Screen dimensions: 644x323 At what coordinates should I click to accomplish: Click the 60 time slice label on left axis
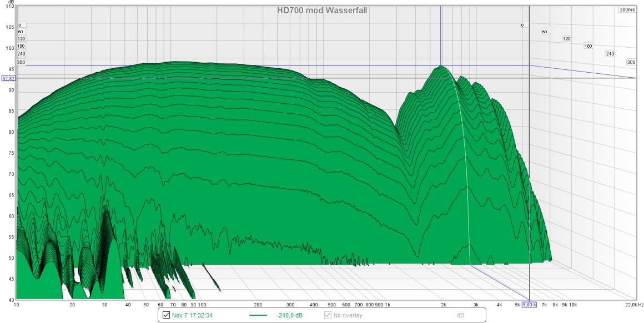21,32
